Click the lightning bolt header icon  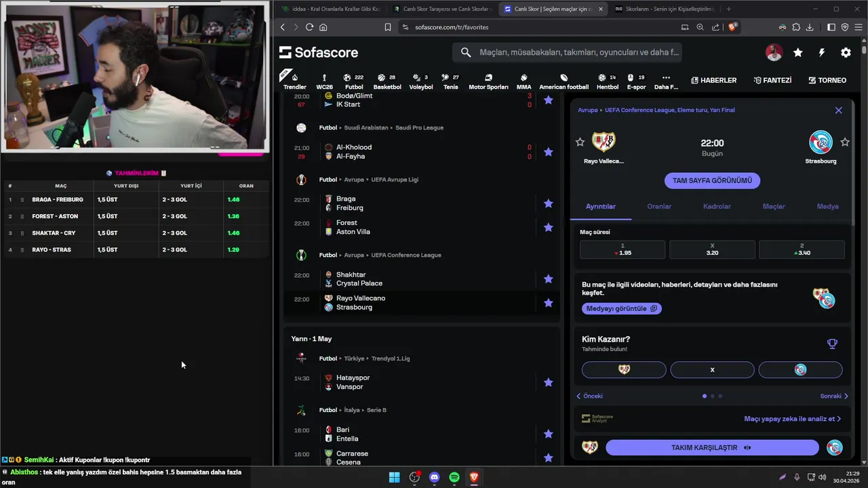tap(822, 52)
